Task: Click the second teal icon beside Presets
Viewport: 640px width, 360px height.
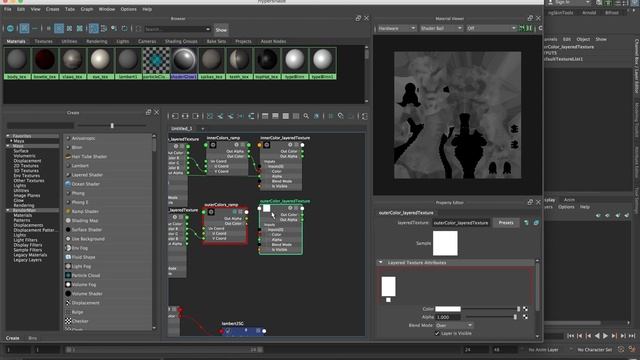Action: pyautogui.click(x=536, y=223)
